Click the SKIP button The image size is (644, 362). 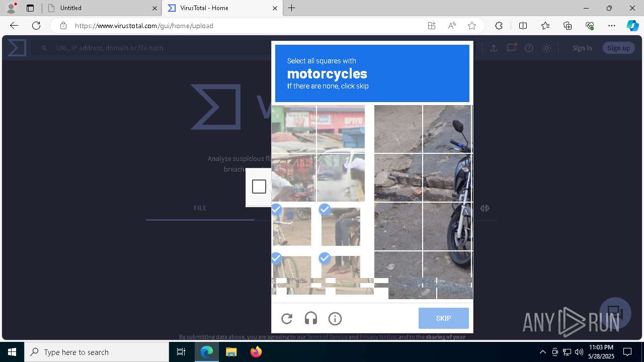tap(444, 318)
